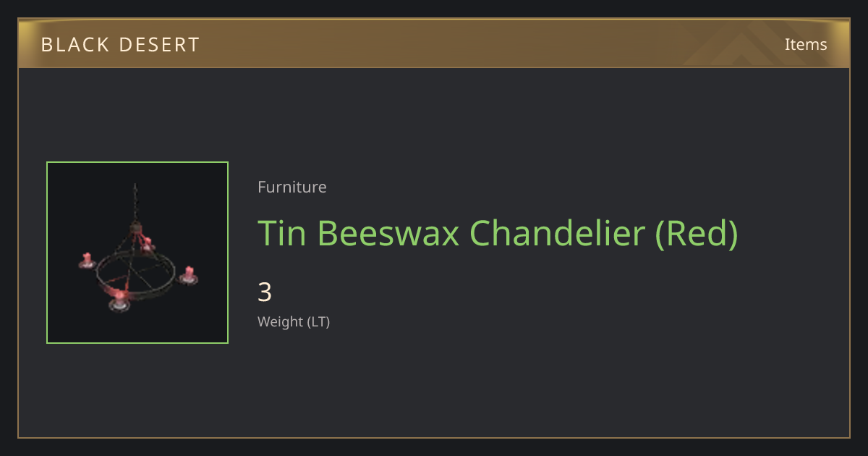Click the word DESERT in the header
The image size is (868, 456).
[x=160, y=45]
